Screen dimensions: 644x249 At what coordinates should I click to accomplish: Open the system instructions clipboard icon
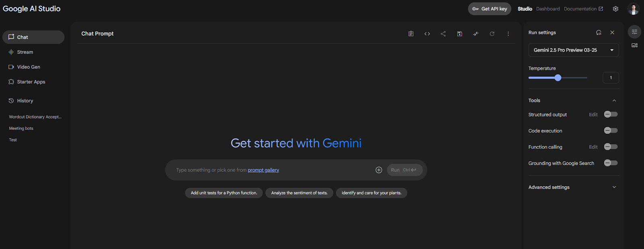(411, 34)
